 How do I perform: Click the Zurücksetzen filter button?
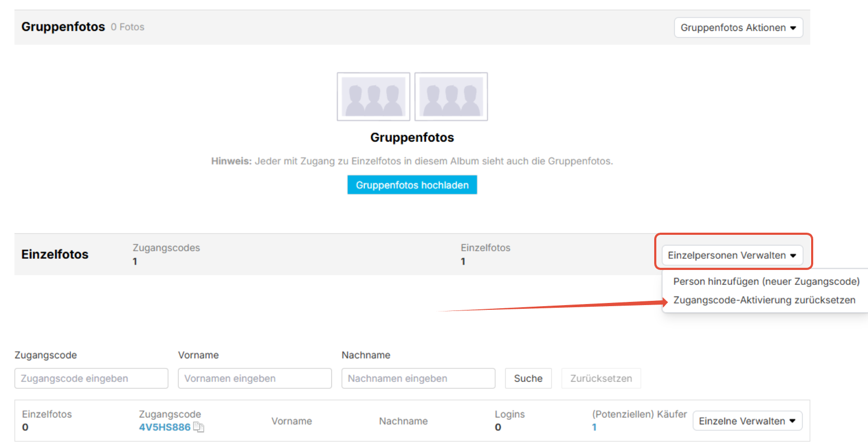coord(601,379)
